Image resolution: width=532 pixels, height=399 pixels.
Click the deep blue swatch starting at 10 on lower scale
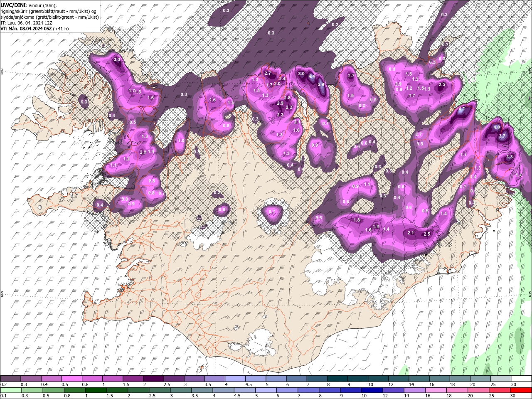[x=372, y=390]
